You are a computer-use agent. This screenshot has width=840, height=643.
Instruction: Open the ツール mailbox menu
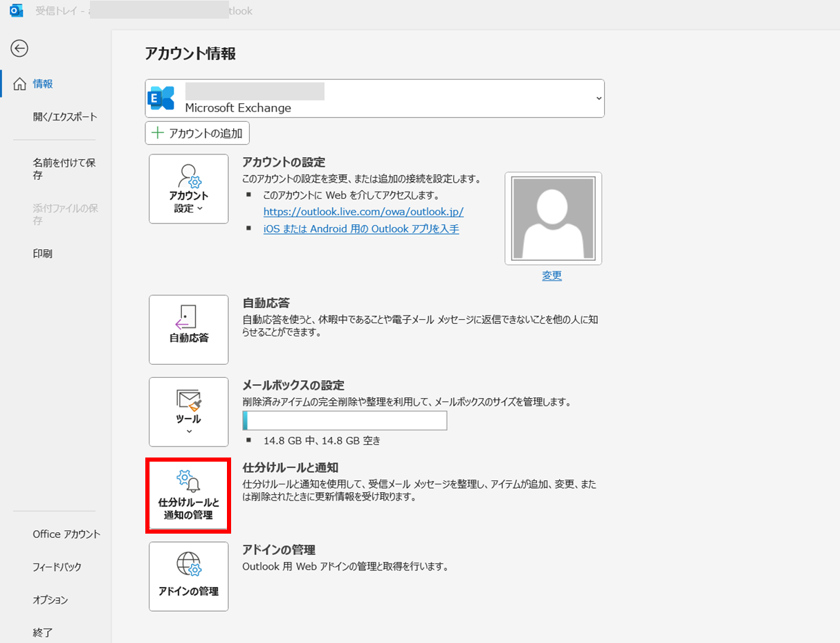[x=188, y=412]
